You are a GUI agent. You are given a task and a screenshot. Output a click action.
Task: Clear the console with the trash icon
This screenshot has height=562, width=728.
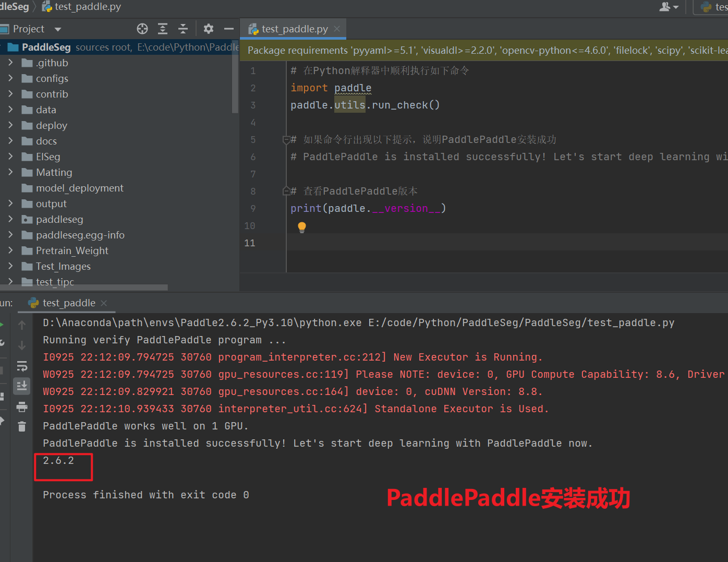[21, 426]
